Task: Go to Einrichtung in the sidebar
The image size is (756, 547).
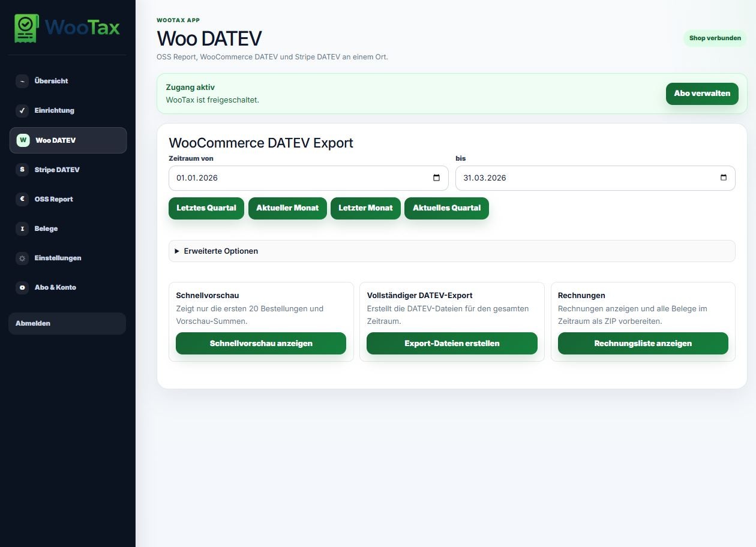Action: pyautogui.click(x=67, y=110)
